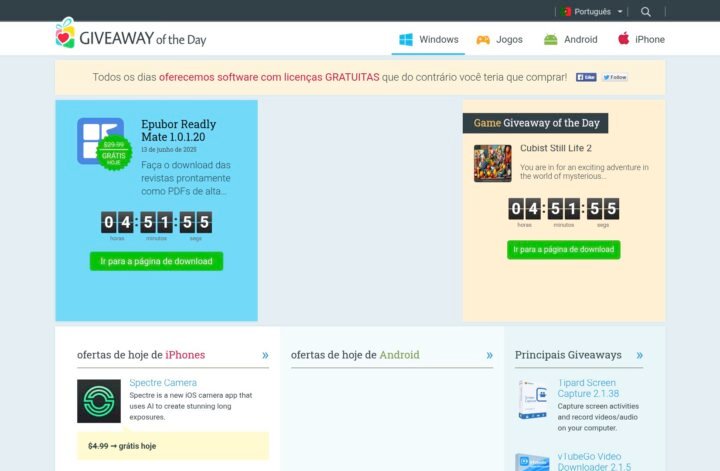
Task: Open the search magnifier icon
Action: (x=646, y=12)
